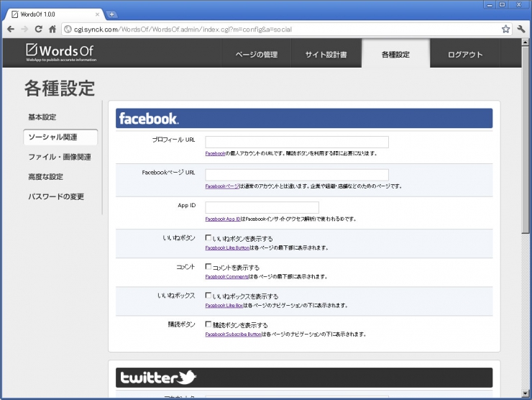Go back using the browser back arrow

(11, 29)
